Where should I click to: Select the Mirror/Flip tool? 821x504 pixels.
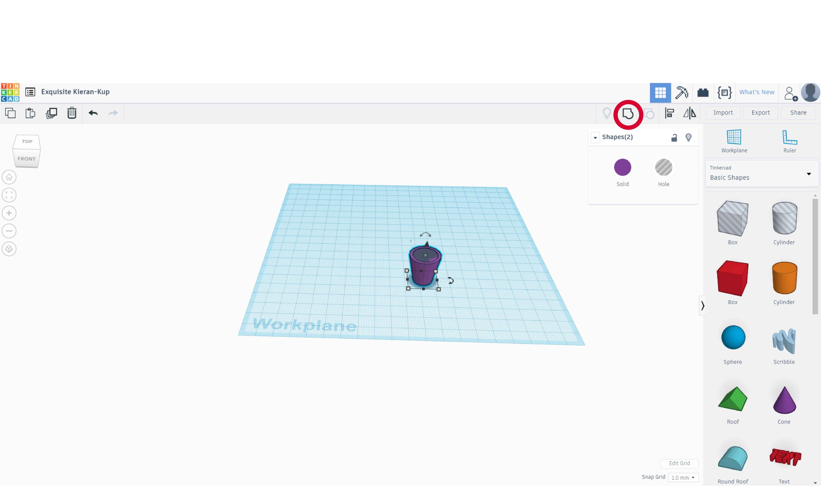[690, 113]
